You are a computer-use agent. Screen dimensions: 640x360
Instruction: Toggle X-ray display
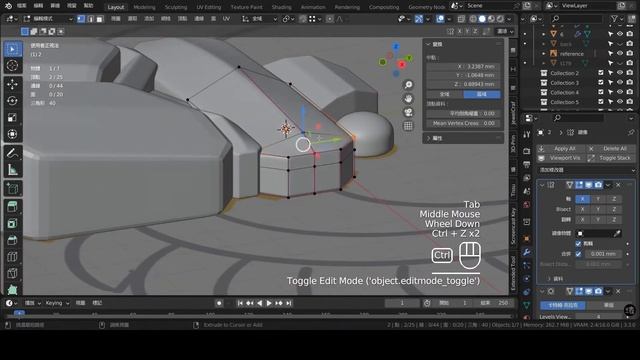click(x=461, y=19)
